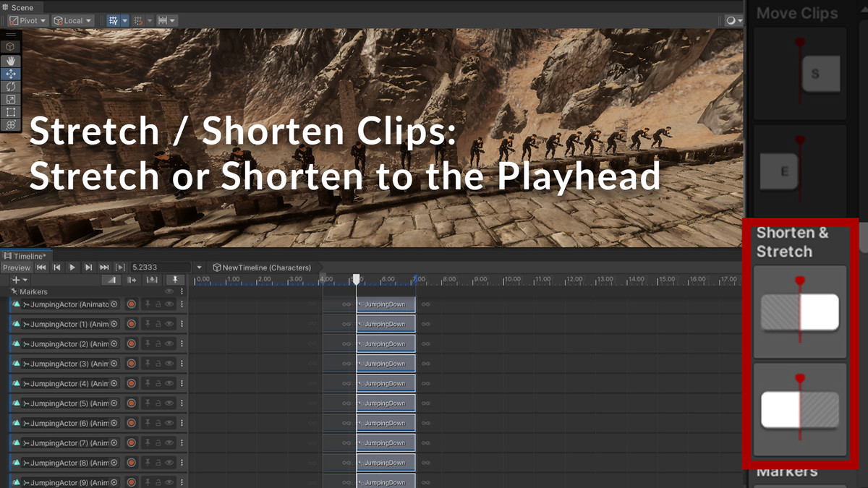Toggle the grid snapping Y button
This screenshot has height=488, width=868.
tap(113, 21)
